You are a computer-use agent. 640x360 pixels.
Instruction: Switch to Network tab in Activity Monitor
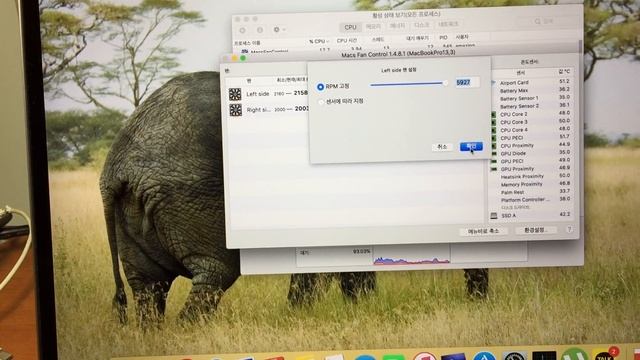pos(448,24)
